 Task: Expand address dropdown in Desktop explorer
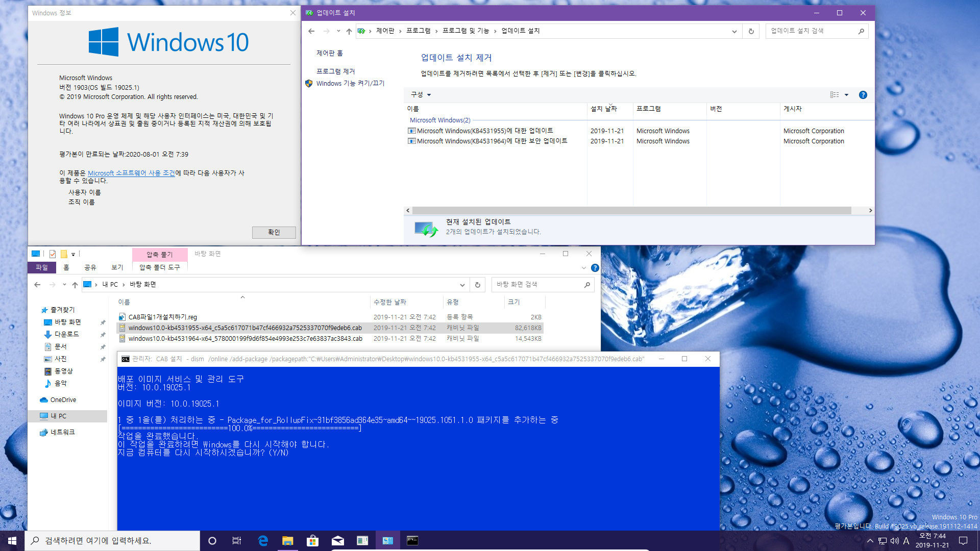pyautogui.click(x=462, y=285)
